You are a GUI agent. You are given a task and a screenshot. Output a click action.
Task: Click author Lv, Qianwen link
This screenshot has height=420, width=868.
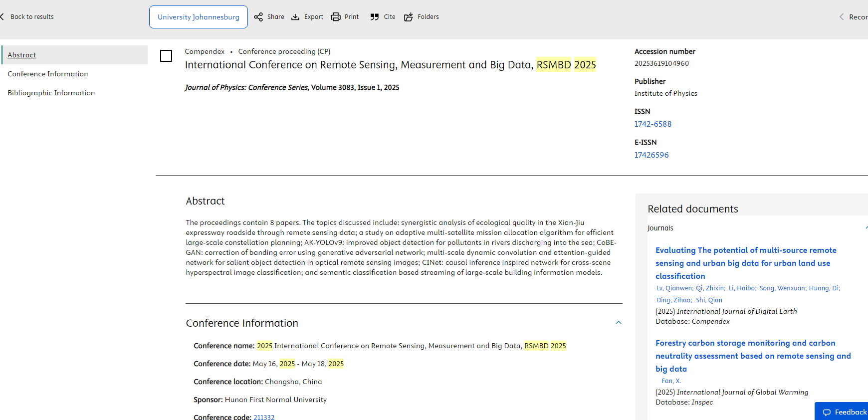[674, 288]
